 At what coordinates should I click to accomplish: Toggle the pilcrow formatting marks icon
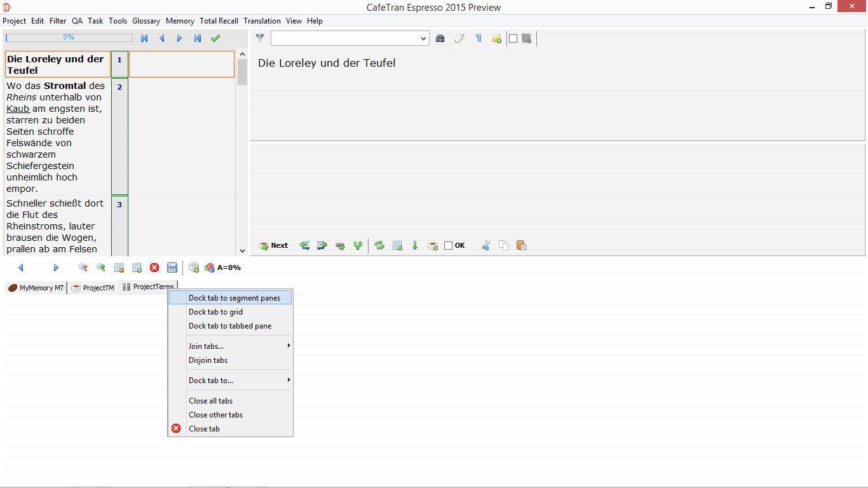click(x=478, y=39)
